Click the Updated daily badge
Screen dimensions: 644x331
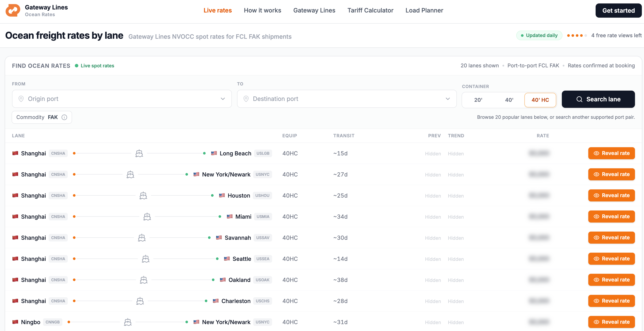(539, 36)
